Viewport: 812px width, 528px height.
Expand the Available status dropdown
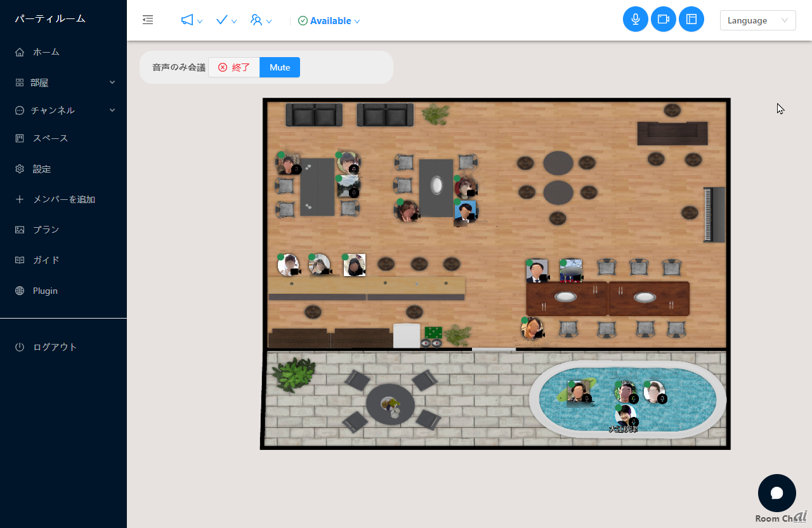329,21
